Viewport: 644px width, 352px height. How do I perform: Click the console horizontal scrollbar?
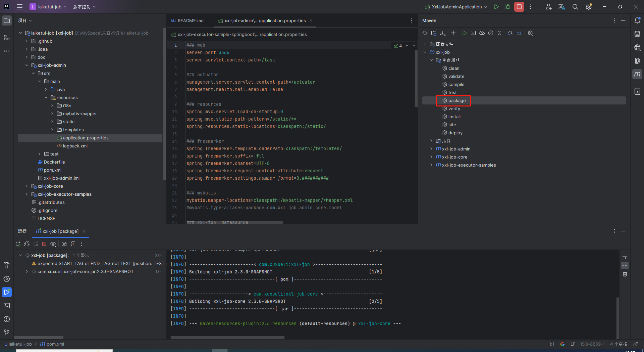[227, 337]
